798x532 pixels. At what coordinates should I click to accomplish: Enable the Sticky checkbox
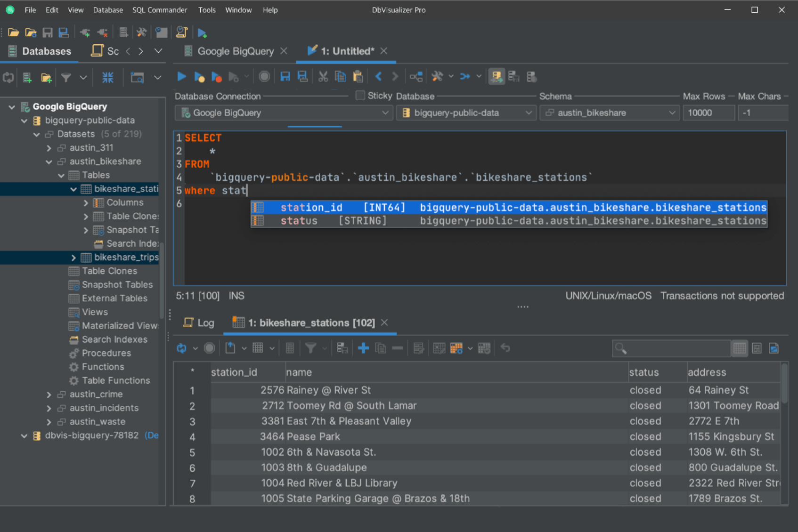pos(360,96)
